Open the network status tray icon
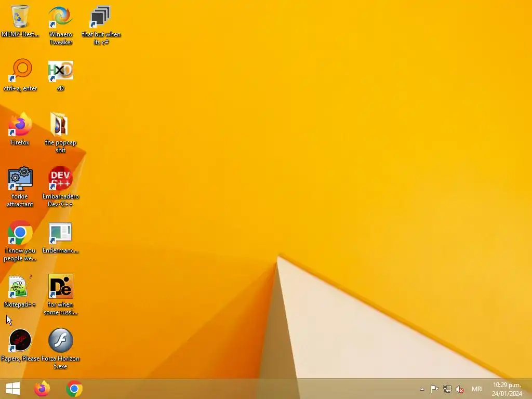 pos(447,389)
